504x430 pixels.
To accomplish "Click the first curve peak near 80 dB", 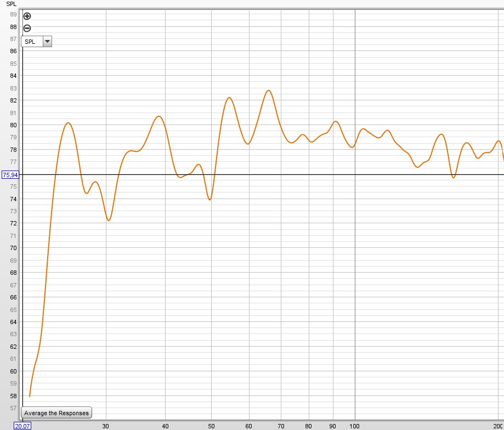I will point(68,123).
